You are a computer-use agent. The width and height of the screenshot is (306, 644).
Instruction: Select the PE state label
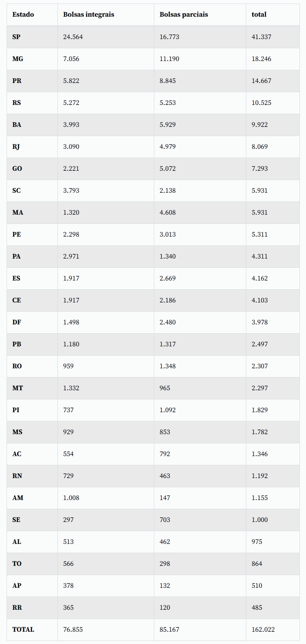(x=17, y=234)
